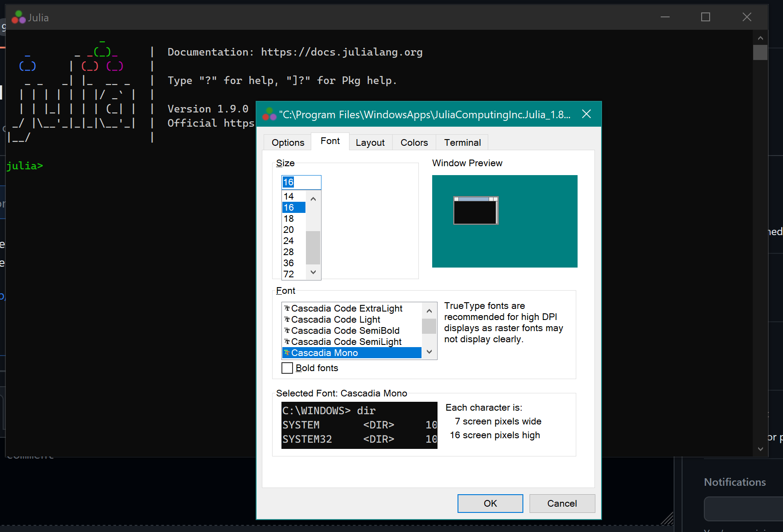Dismiss the dialog with the Cancel button

562,503
